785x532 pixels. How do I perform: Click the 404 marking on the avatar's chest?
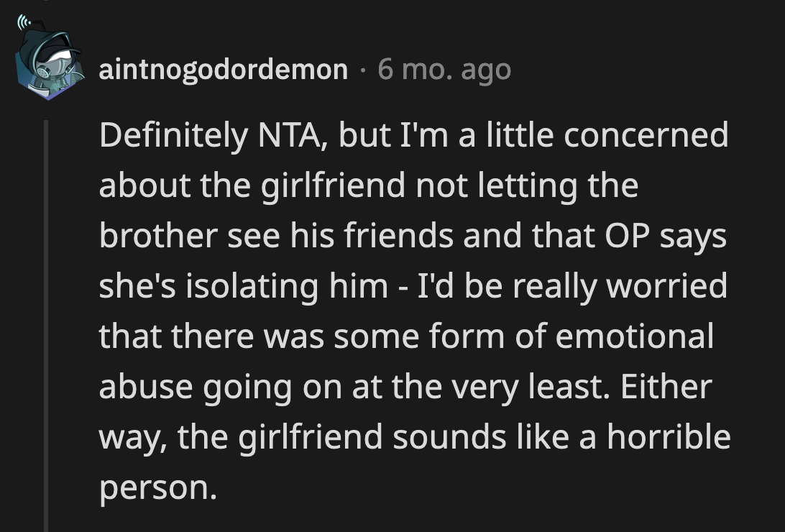click(55, 86)
